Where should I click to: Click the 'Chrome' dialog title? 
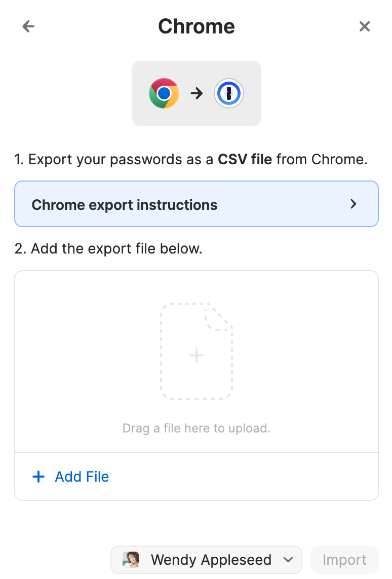click(x=197, y=26)
